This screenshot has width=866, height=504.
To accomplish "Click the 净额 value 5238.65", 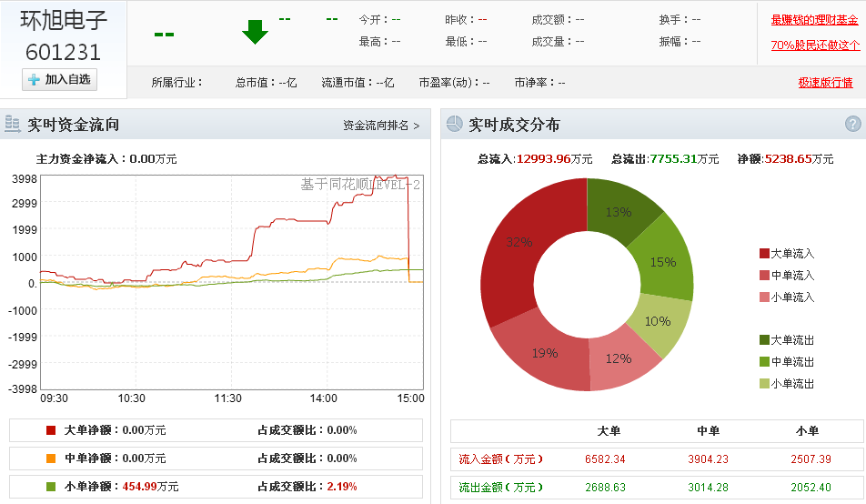I will [788, 159].
